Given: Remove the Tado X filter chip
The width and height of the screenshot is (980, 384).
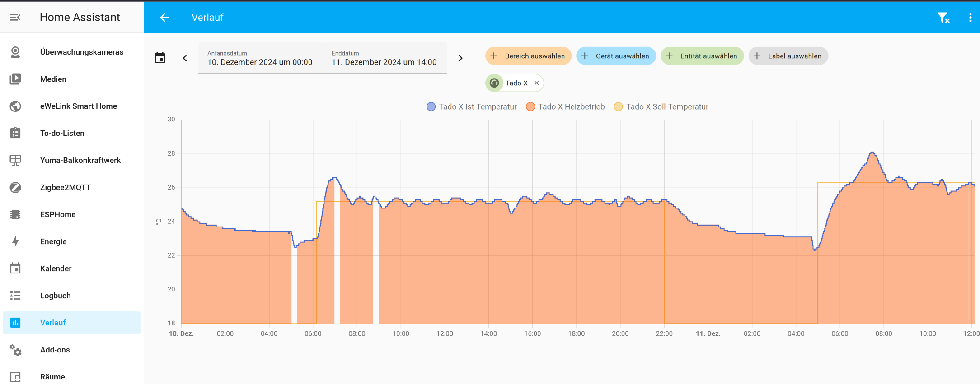Looking at the screenshot, I should [537, 83].
